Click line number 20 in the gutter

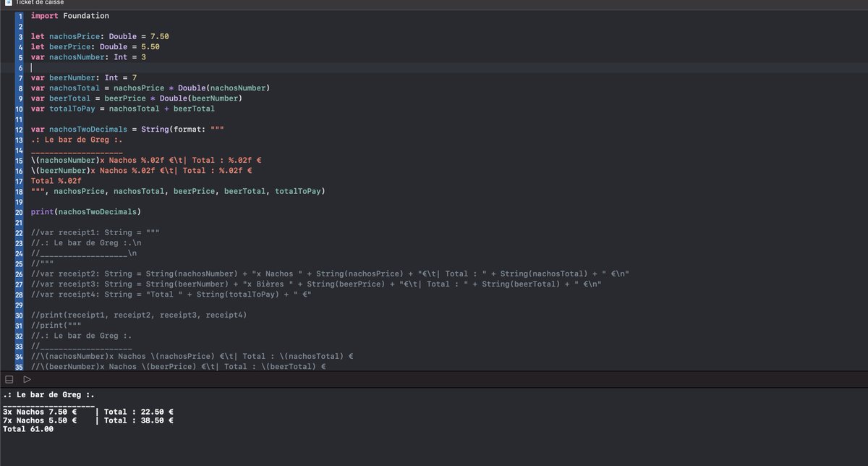tap(20, 212)
